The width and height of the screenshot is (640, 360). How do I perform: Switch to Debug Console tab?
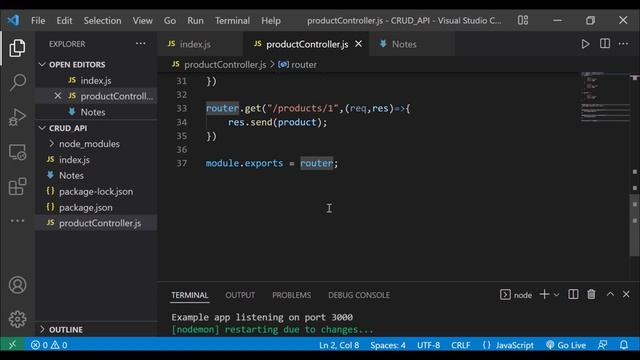(359, 295)
